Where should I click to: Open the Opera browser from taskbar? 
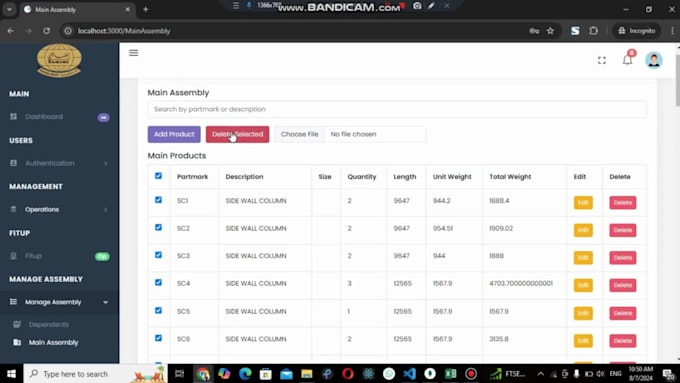point(348,373)
